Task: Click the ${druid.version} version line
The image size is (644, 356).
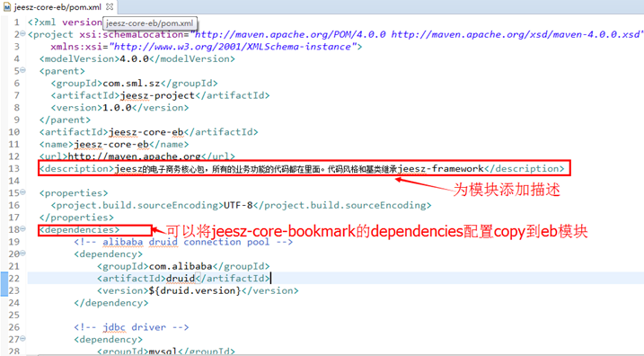Action: [198, 290]
